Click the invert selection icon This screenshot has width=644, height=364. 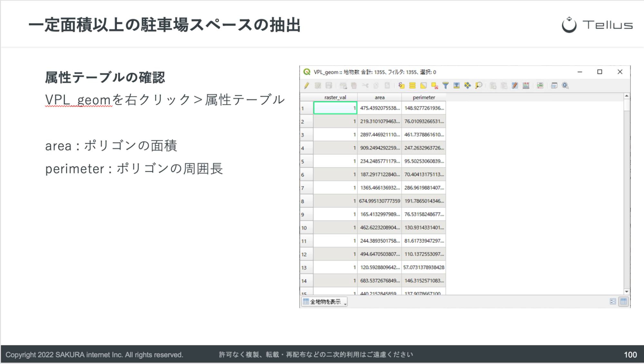[x=424, y=85]
